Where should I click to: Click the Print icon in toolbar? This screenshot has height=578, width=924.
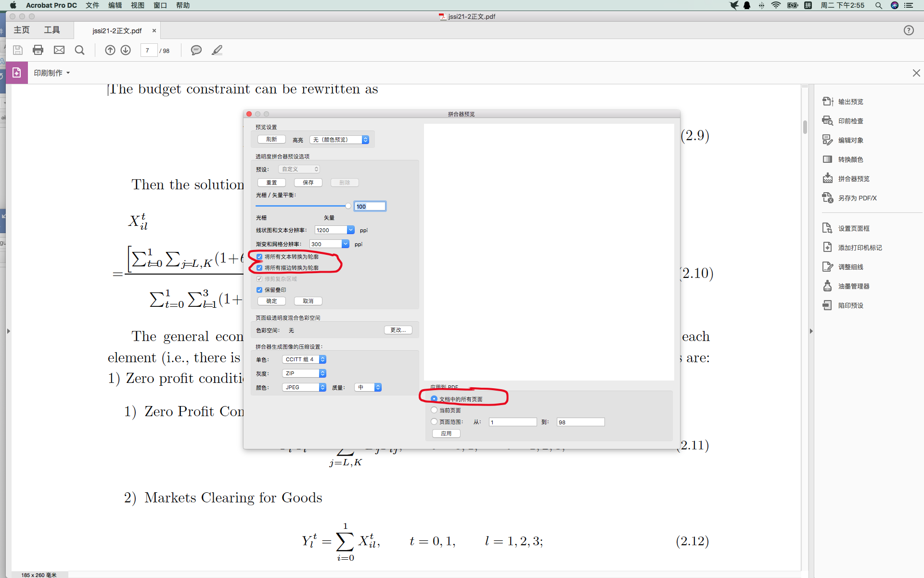click(x=38, y=50)
